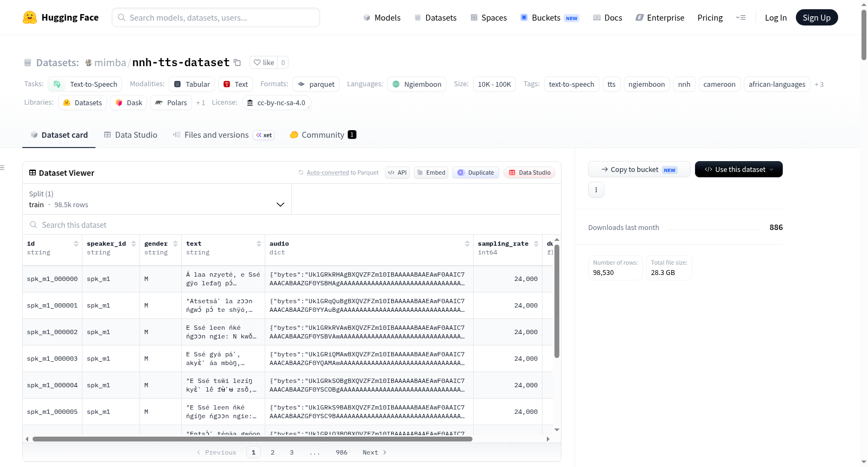Screen dimensions: 868x467
Task: Open Docs in navigation
Action: click(x=608, y=17)
